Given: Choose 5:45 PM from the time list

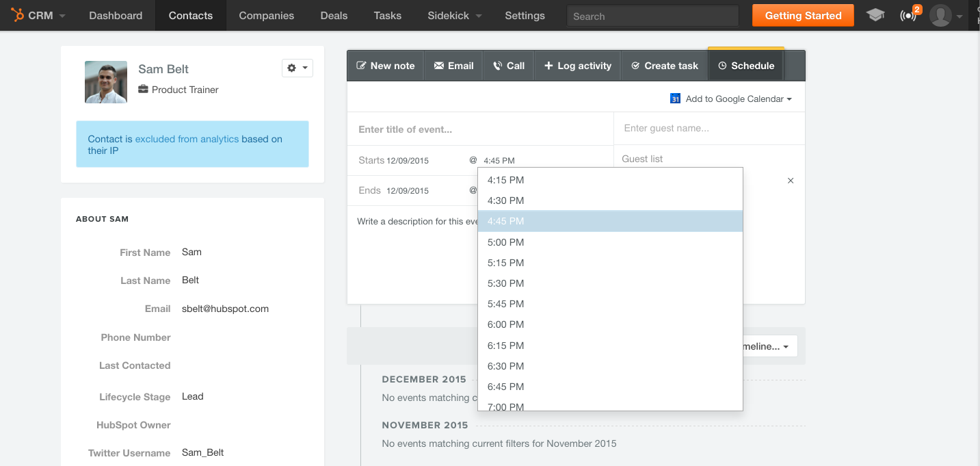Looking at the screenshot, I should [610, 304].
